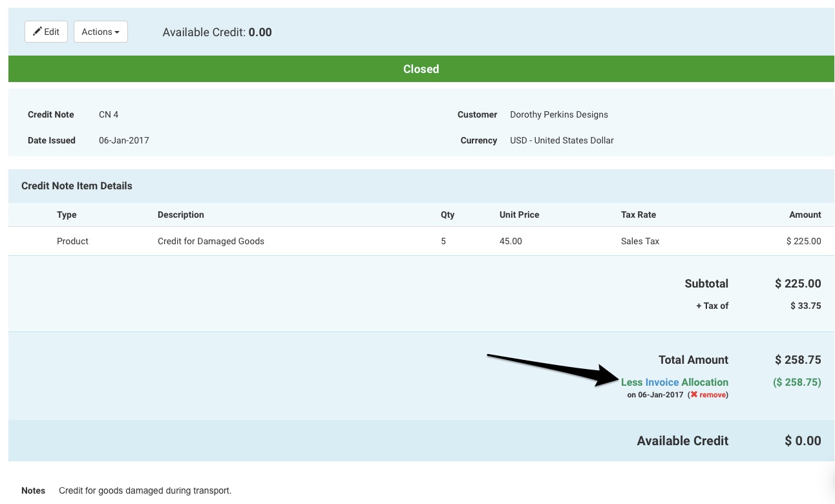Click the Total Amount value $ 258.75
Image resolution: width=835 pixels, height=504 pixels.
pyautogui.click(x=798, y=360)
